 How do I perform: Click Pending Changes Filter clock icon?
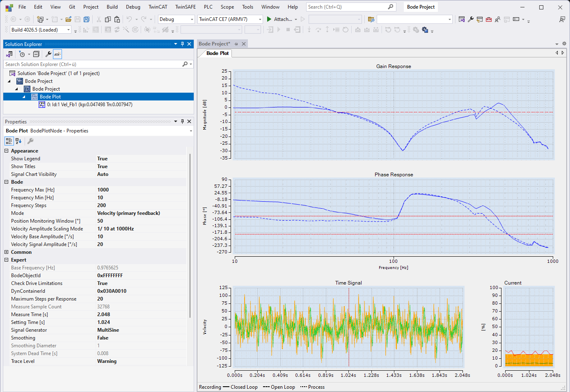[x=22, y=54]
